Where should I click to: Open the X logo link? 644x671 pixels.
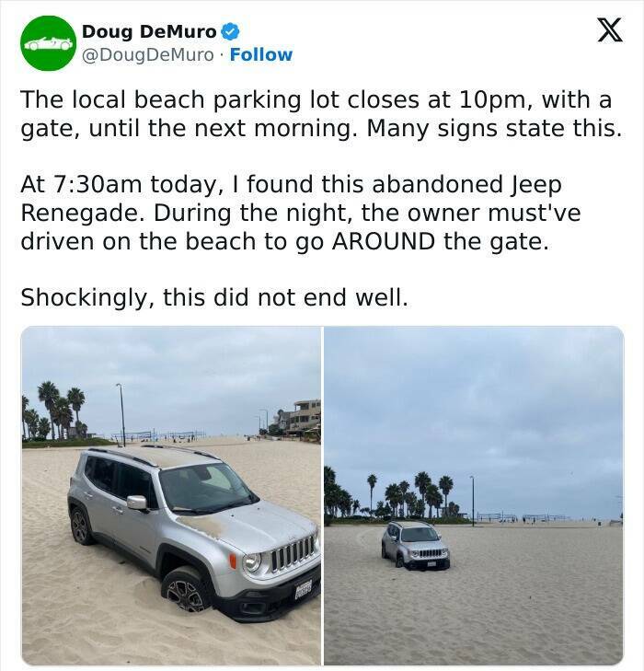pos(603,32)
